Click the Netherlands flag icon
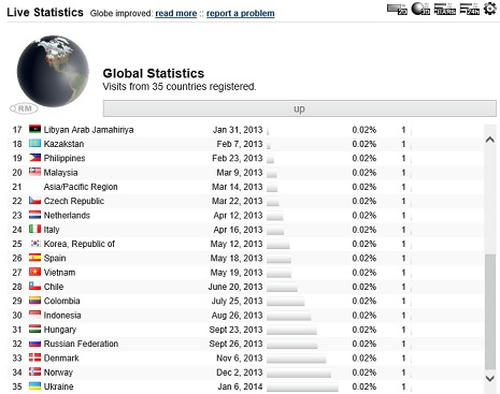The height and width of the screenshot is (394, 500). pyautogui.click(x=35, y=215)
